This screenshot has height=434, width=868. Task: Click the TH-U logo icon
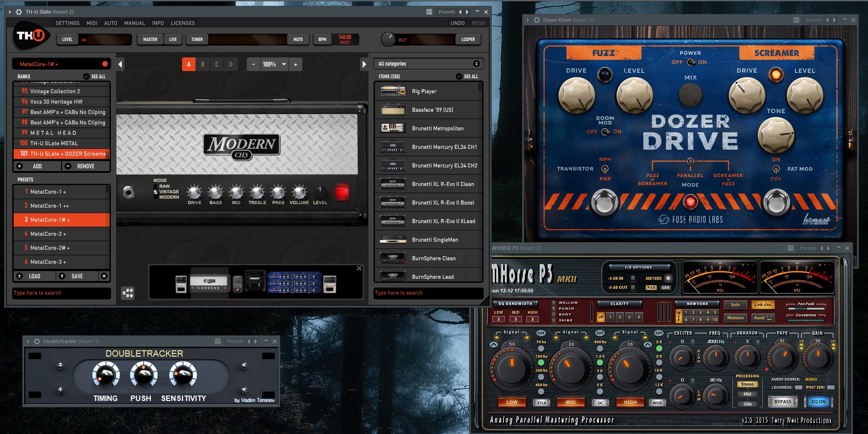coord(31,35)
